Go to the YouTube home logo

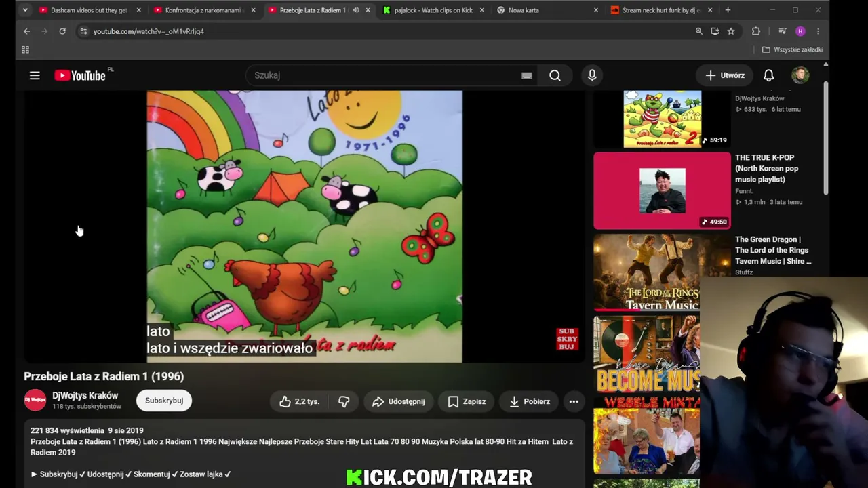tap(80, 75)
